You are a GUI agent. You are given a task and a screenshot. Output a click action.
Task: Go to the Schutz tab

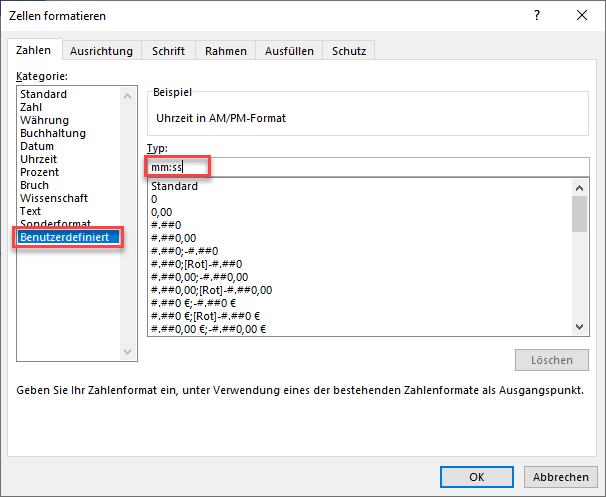tap(349, 51)
